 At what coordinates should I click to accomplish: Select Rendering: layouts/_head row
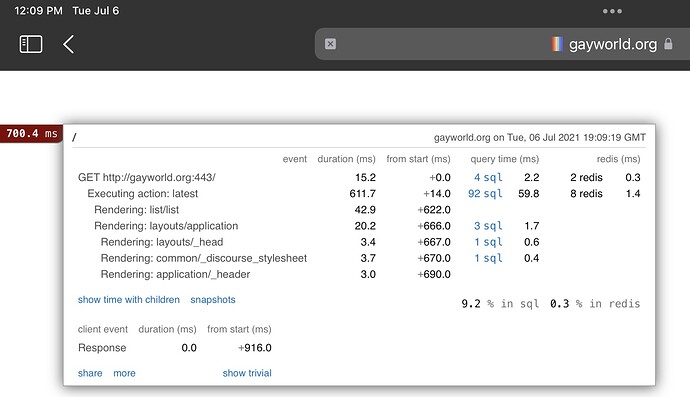click(359, 242)
